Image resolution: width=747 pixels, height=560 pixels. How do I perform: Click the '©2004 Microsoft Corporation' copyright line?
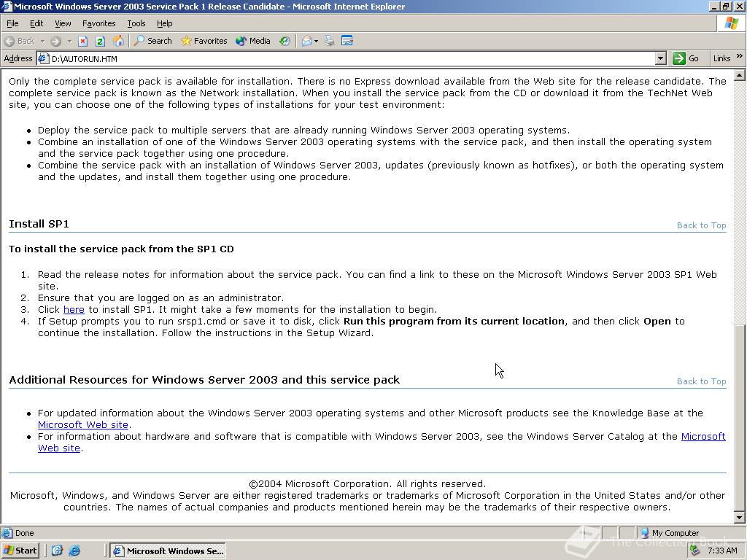(368, 484)
